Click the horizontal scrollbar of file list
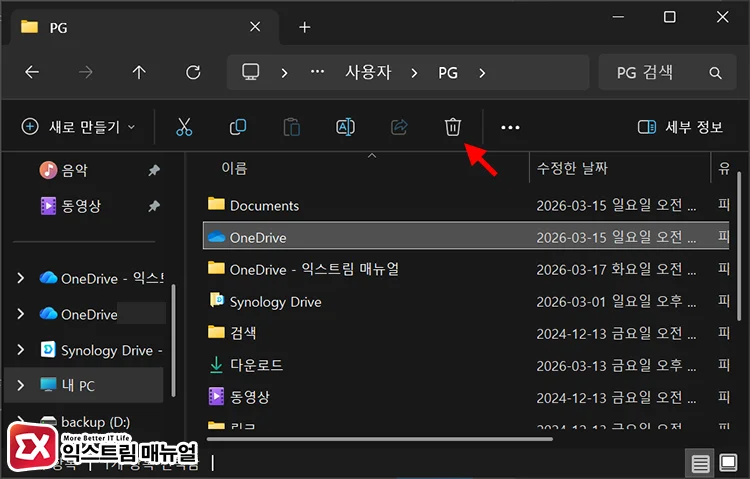Image resolution: width=750 pixels, height=479 pixels. pyautogui.click(x=380, y=438)
